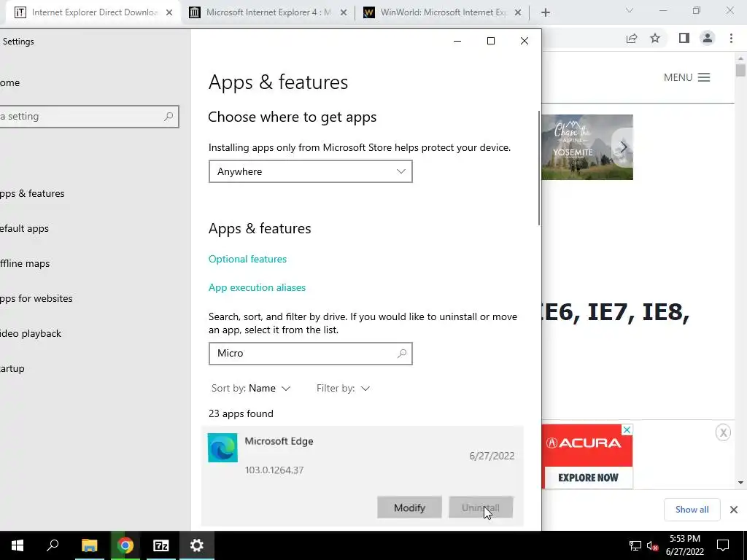Click the Microsoft Edge app icon
The width and height of the screenshot is (747, 560).
(x=222, y=448)
